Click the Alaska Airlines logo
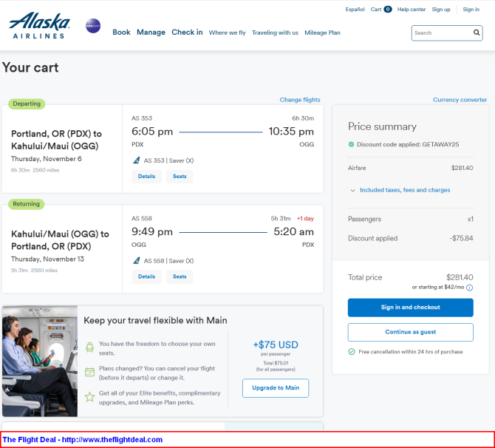Image resolution: width=495 pixels, height=448 pixels. click(39, 26)
